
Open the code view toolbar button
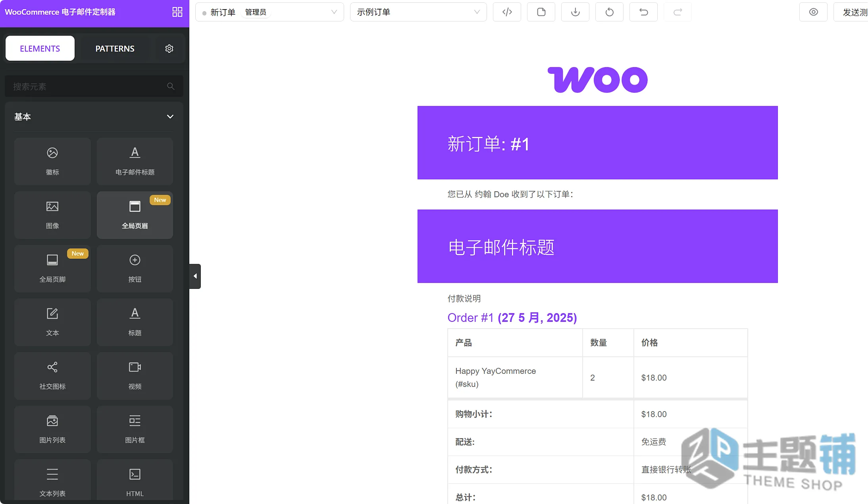point(507,12)
